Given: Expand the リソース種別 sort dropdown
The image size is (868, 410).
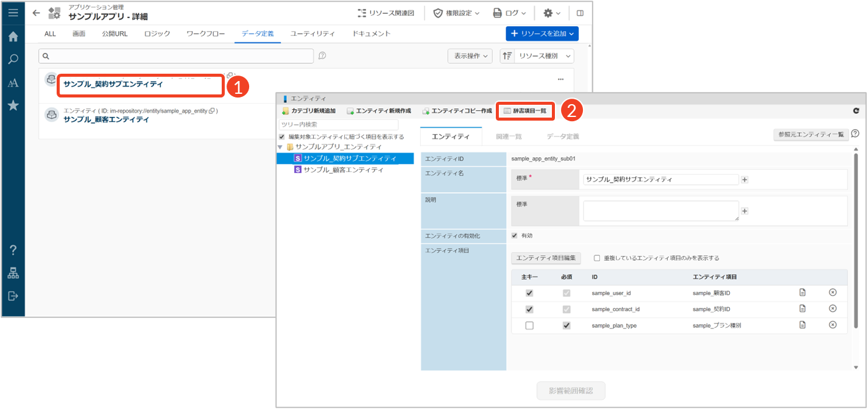Looking at the screenshot, I should (x=537, y=56).
